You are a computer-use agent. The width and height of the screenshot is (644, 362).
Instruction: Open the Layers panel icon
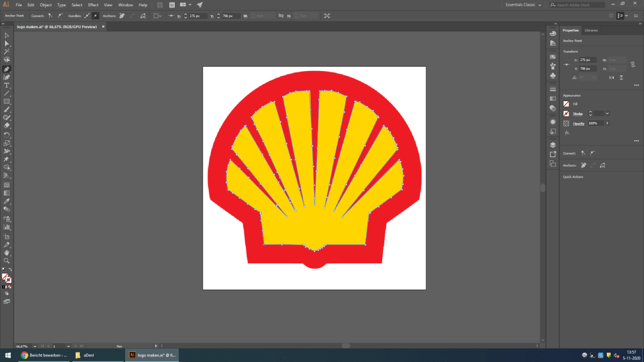pos(553,145)
